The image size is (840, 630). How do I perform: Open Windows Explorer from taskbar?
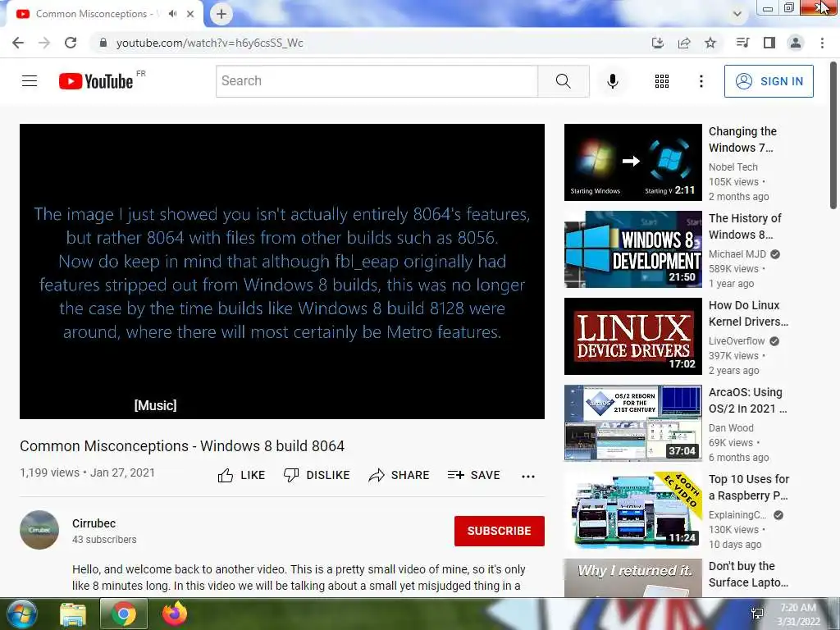[x=73, y=614]
